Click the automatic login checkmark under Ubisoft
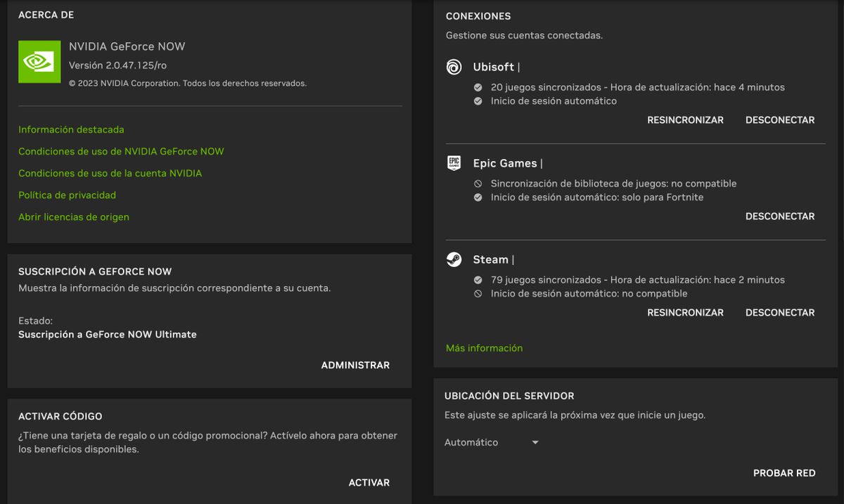The width and height of the screenshot is (844, 504). (479, 101)
